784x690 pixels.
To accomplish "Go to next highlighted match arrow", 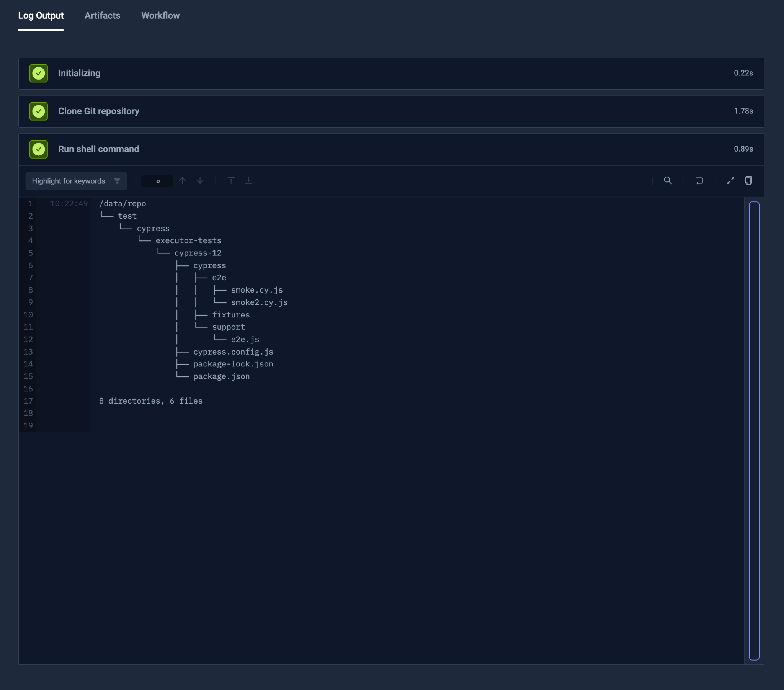I will pos(200,181).
